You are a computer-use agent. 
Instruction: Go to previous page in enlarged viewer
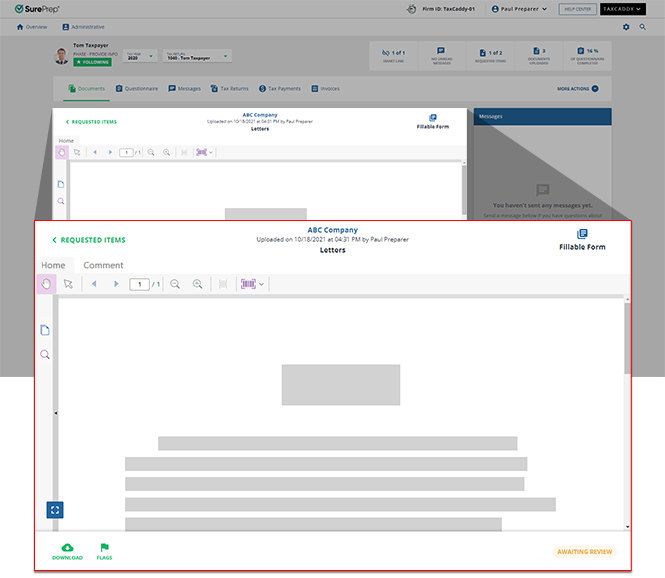click(94, 284)
